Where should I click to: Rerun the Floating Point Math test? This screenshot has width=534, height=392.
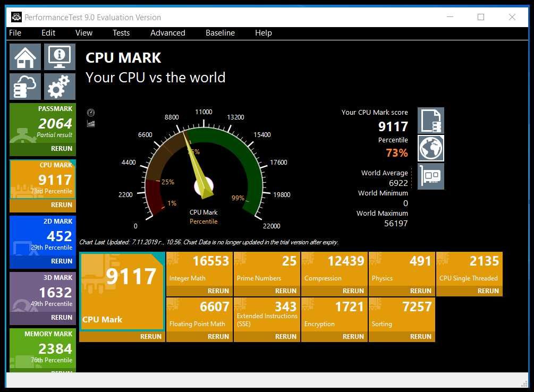tap(218, 336)
